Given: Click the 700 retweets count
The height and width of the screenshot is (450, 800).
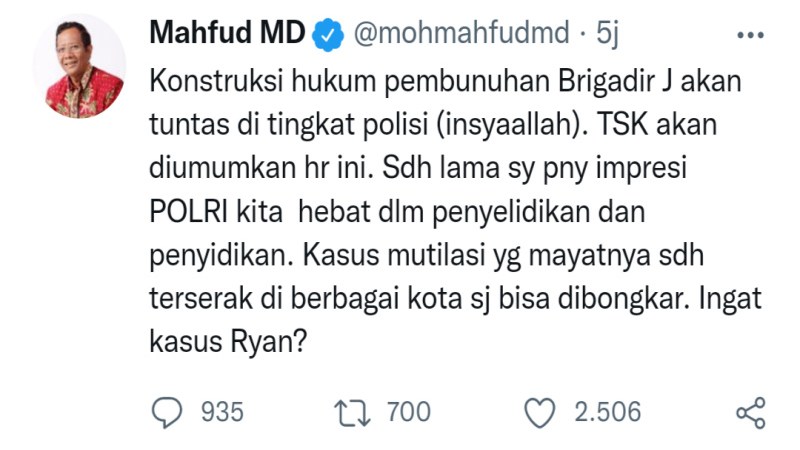Looking at the screenshot, I should coord(405,411).
